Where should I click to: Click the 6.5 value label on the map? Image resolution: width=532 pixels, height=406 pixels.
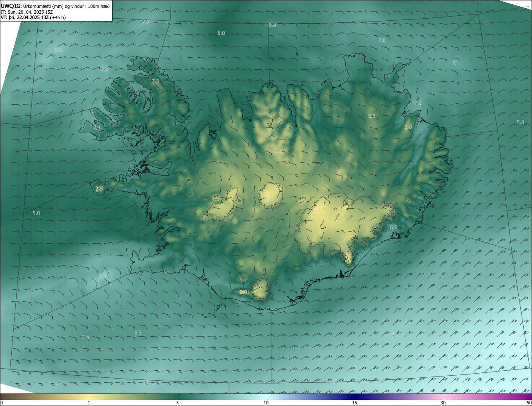[x=138, y=333]
